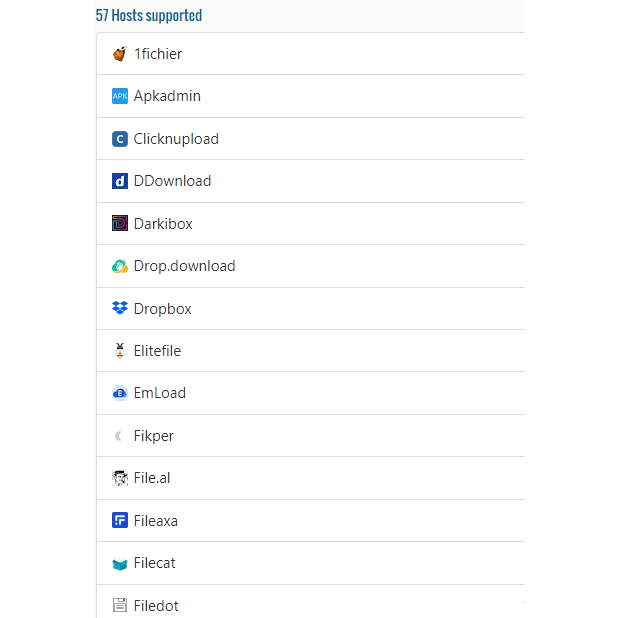
Task: Select the Fileaxa host entry
Action: pyautogui.click(x=156, y=521)
